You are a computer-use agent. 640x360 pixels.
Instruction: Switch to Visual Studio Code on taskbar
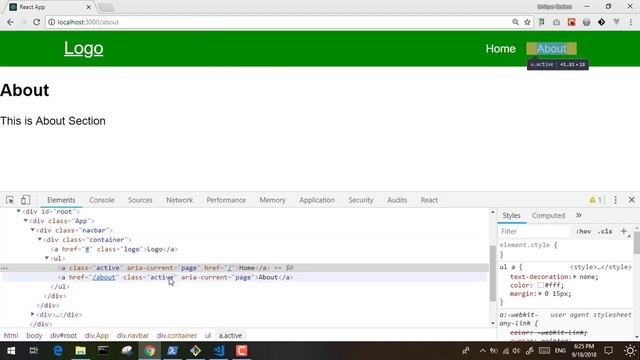click(x=218, y=351)
